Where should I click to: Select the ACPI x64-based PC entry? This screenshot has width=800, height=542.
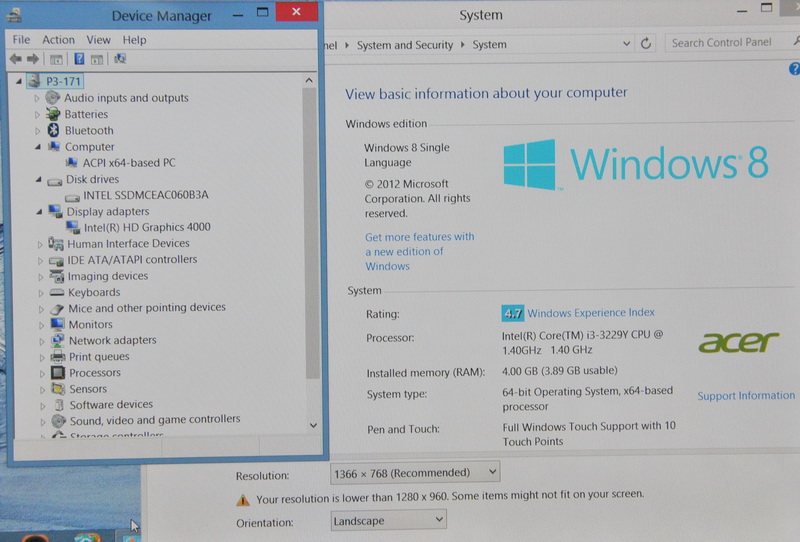pyautogui.click(x=129, y=163)
